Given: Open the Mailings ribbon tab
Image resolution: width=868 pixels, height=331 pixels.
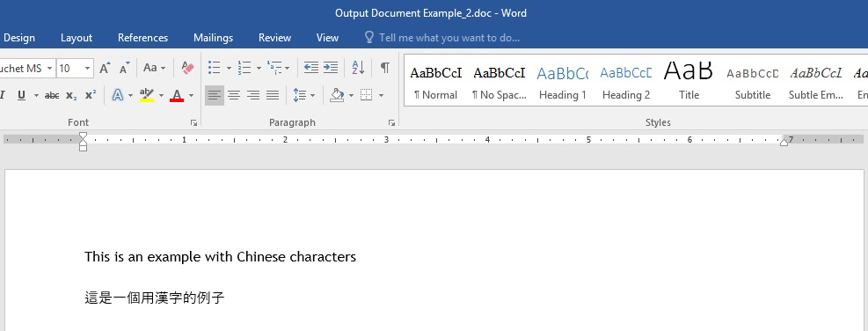Looking at the screenshot, I should coord(213,38).
